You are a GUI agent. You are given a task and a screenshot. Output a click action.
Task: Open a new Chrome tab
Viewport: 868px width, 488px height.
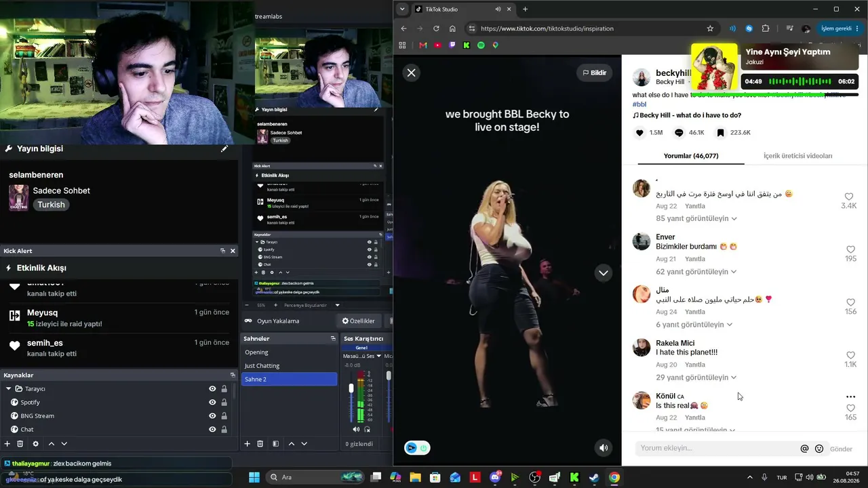(x=525, y=9)
